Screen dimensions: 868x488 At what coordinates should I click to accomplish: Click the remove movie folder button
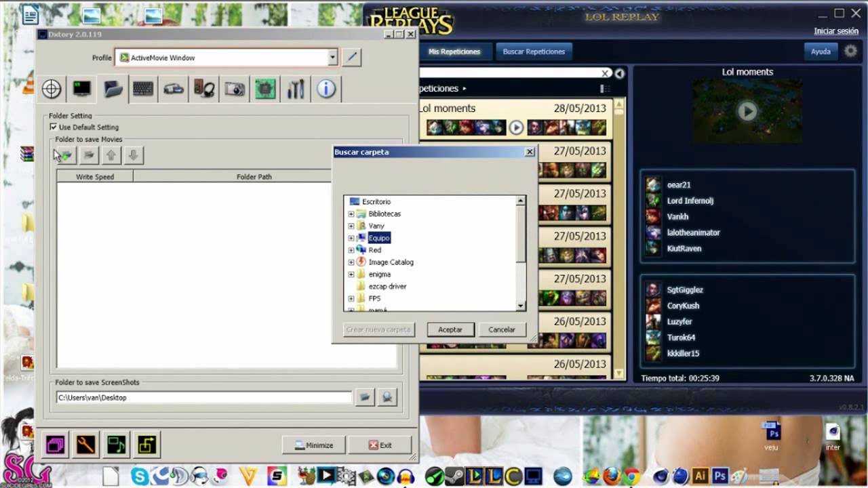pyautogui.click(x=89, y=155)
